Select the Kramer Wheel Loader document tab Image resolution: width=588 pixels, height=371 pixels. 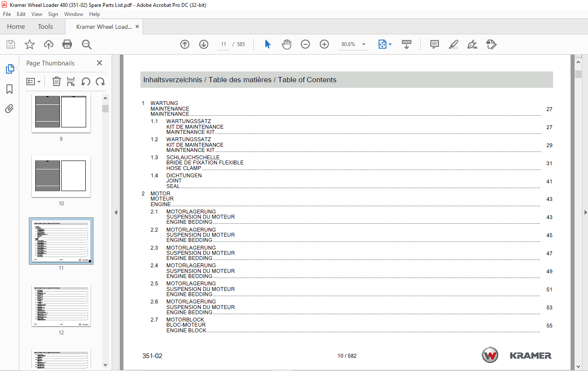[x=104, y=27]
